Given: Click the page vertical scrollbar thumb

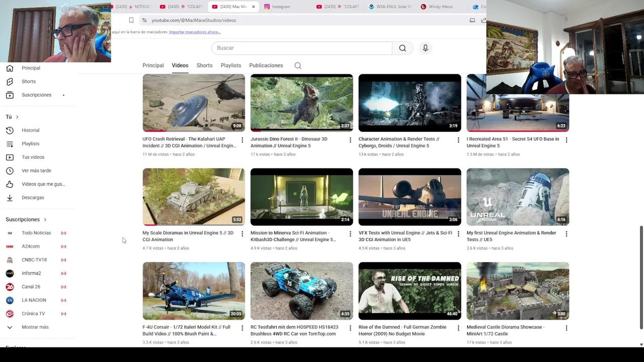Looking at the screenshot, I should (x=641, y=277).
